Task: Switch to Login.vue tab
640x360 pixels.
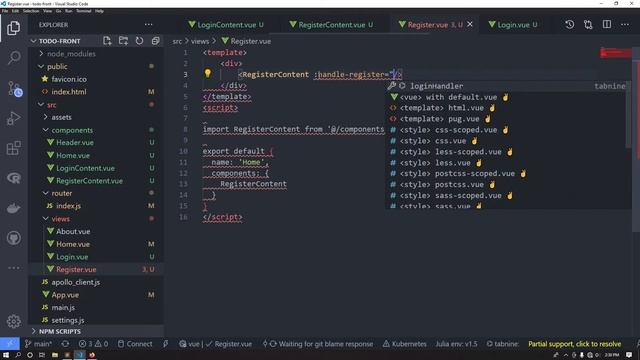Action: coord(513,25)
